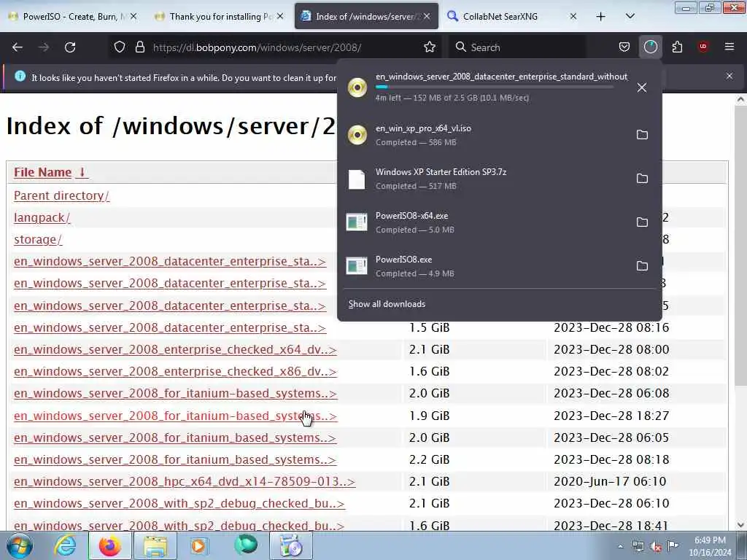Switch to Thank you for installing tab
The image size is (747, 560).
coord(219,17)
